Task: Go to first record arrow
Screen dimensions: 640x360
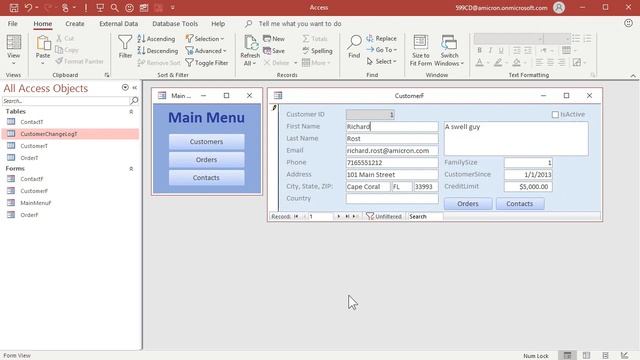Action: 296,216
